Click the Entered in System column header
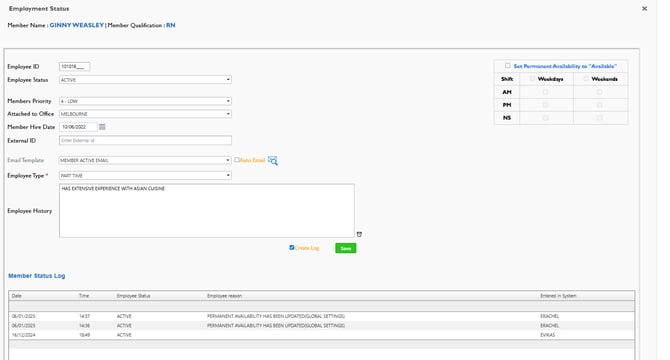The height and width of the screenshot is (360, 670). 558,296
